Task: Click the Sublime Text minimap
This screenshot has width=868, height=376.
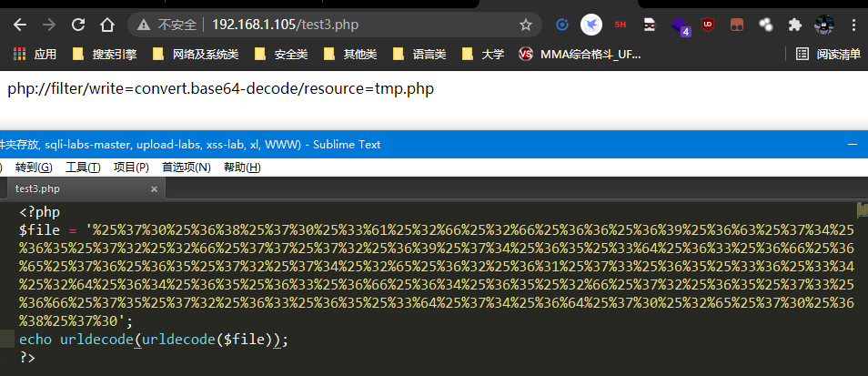Action: (862, 210)
